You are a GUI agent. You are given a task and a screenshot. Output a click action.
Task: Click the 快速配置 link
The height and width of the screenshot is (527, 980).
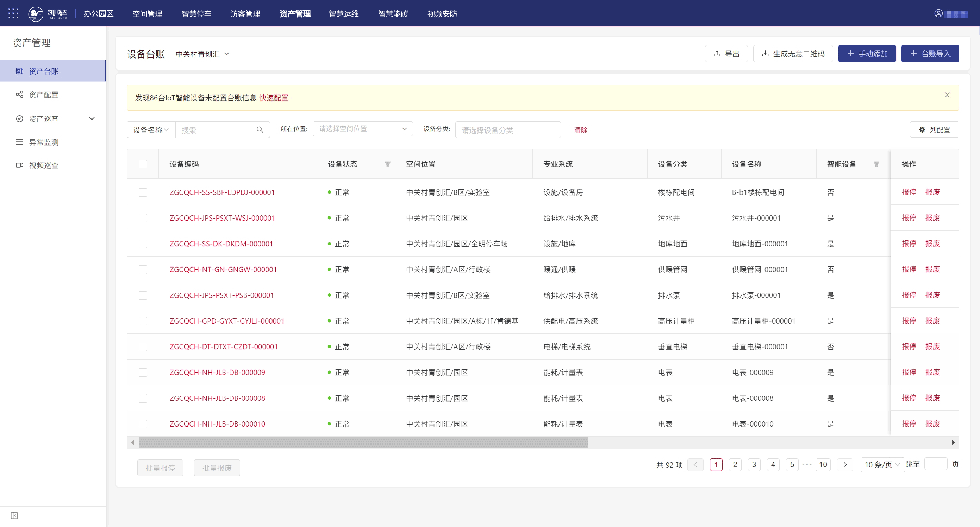pyautogui.click(x=274, y=98)
